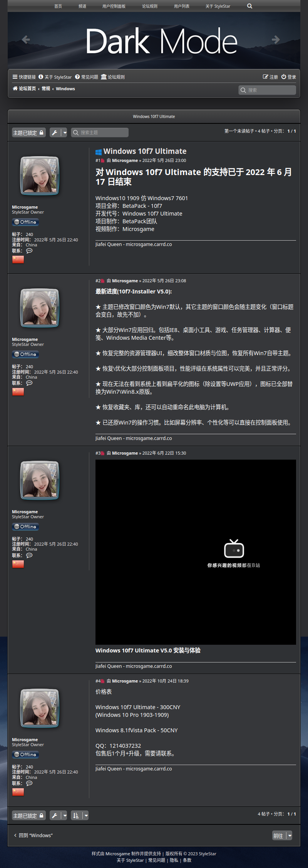Click the Bilibili TV icon in video
Screen dimensions: 308x868
(234, 549)
